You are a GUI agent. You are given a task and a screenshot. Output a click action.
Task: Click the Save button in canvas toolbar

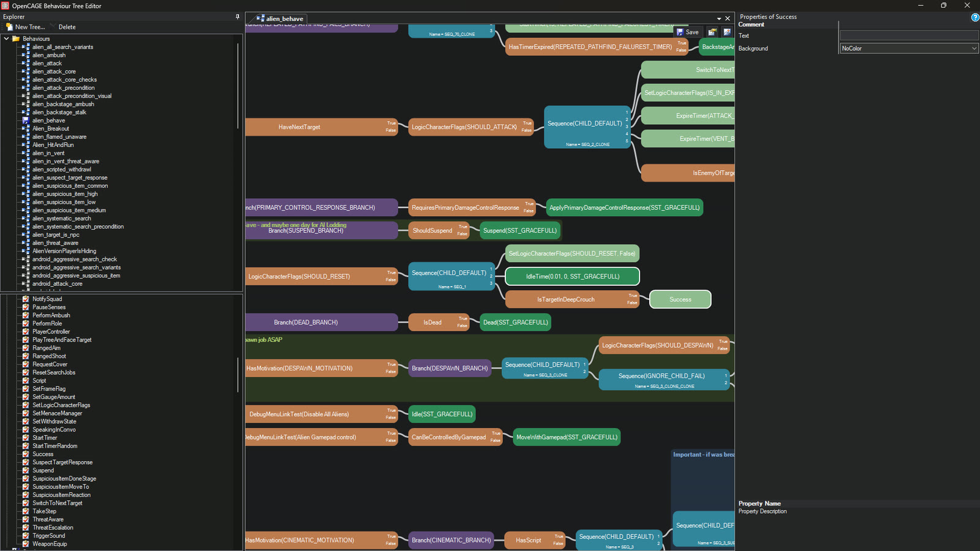tap(688, 32)
